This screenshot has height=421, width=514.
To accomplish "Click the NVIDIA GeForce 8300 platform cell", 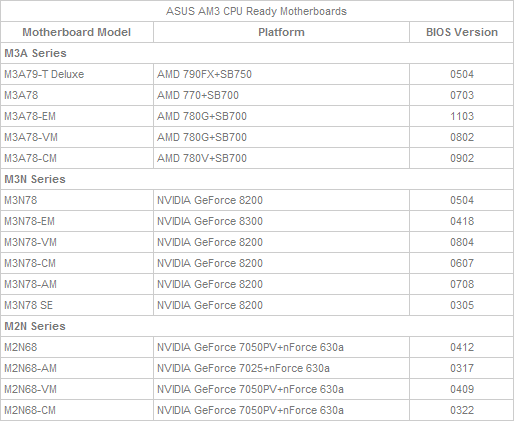I will pyautogui.click(x=281, y=221).
